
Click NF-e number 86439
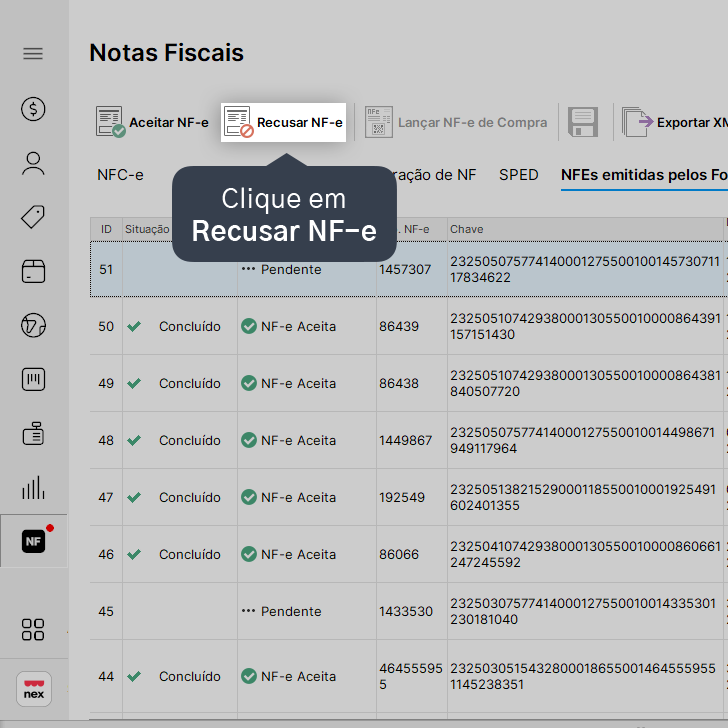pyautogui.click(x=399, y=326)
